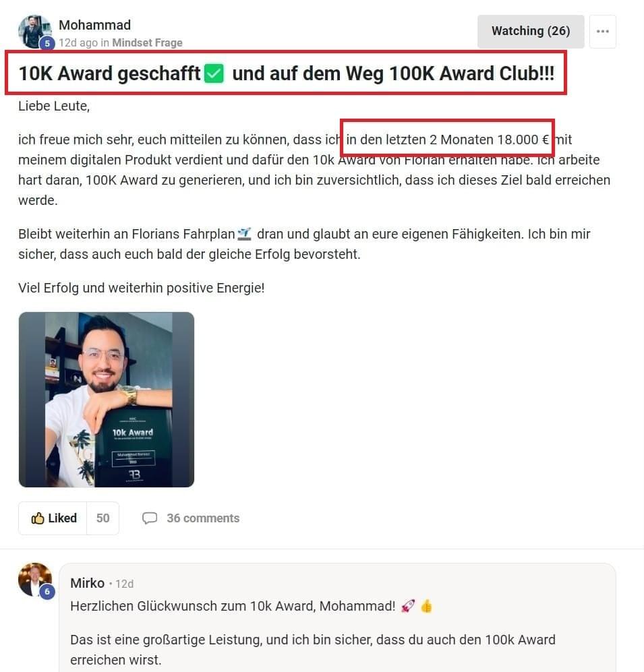Open the 36 comments link

tap(203, 518)
